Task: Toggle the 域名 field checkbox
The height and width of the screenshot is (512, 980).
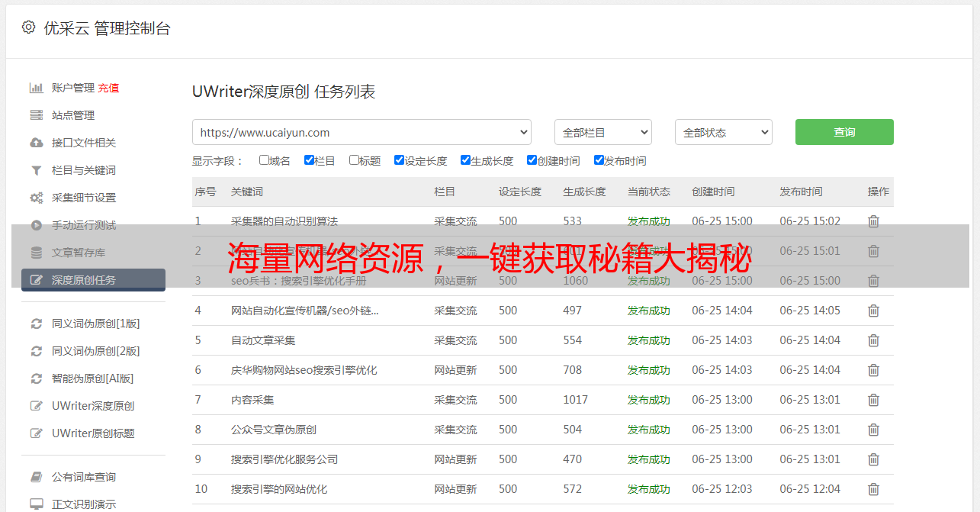Action: pos(264,160)
